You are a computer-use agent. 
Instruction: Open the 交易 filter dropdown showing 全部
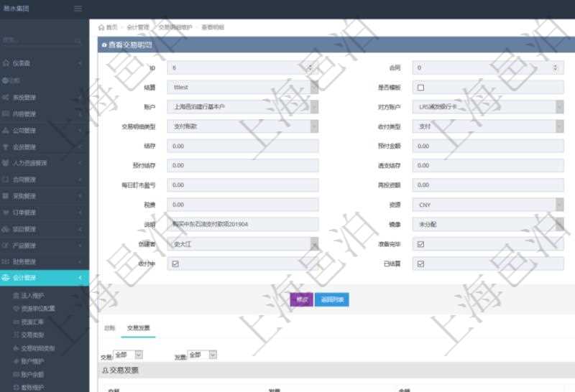click(x=129, y=355)
